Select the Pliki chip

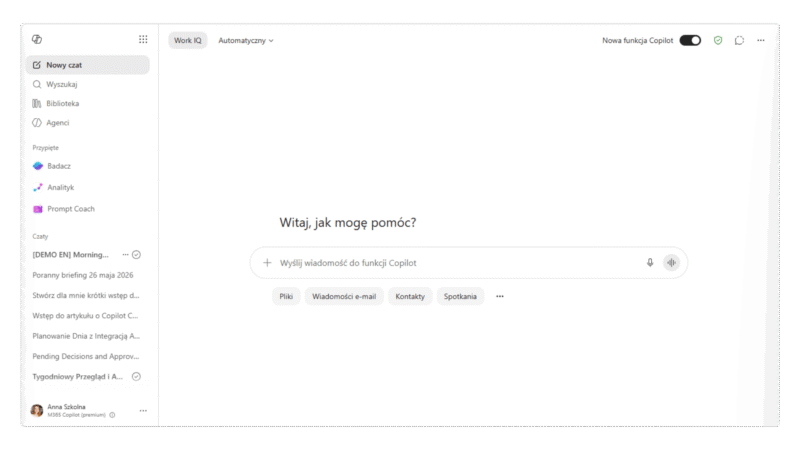point(286,296)
